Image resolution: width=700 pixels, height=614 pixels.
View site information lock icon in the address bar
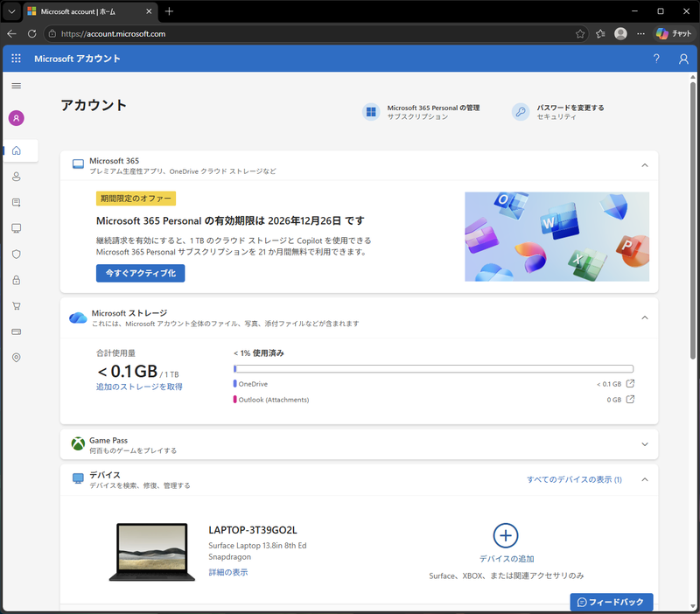[52, 34]
